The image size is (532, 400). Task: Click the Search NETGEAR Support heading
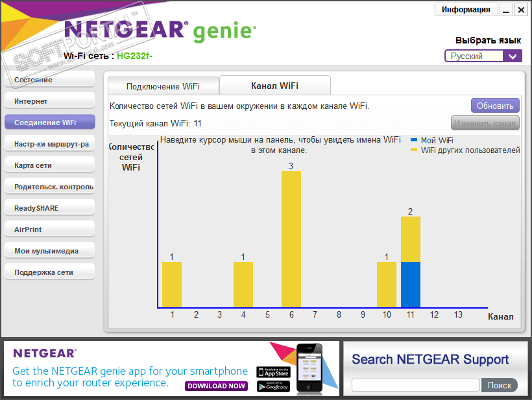point(430,359)
